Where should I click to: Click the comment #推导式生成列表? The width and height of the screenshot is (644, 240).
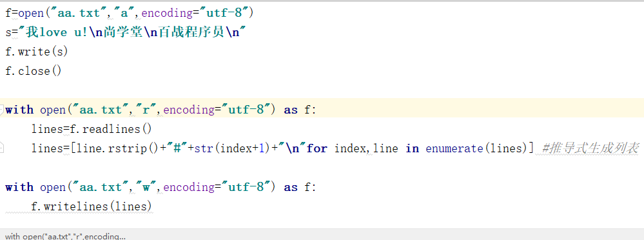[590, 148]
